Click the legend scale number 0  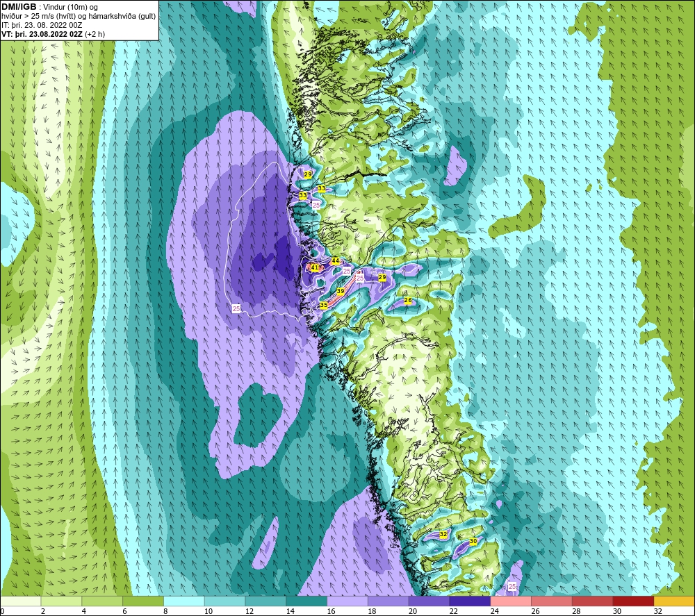[x=3, y=611]
